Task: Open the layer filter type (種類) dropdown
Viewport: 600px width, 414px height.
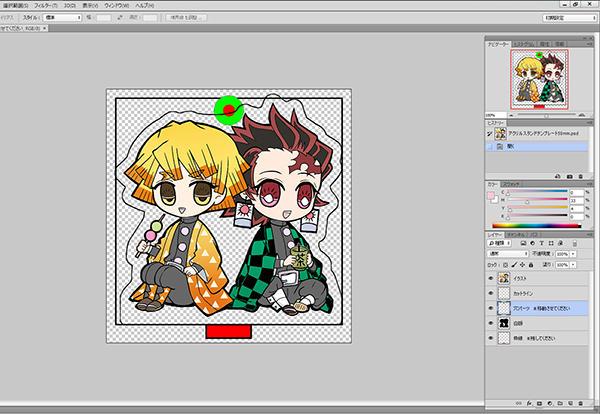Action: point(499,243)
